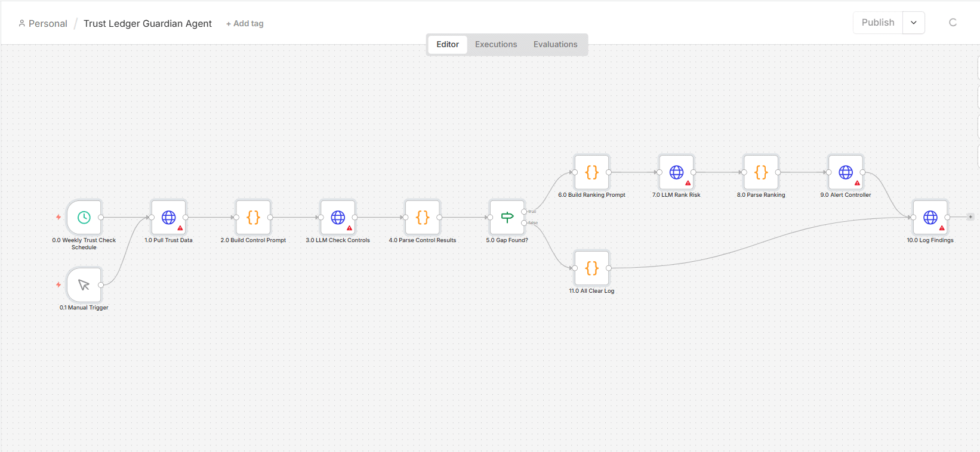980x452 pixels.
Task: Expand the Publish dropdown arrow
Action: tap(914, 23)
